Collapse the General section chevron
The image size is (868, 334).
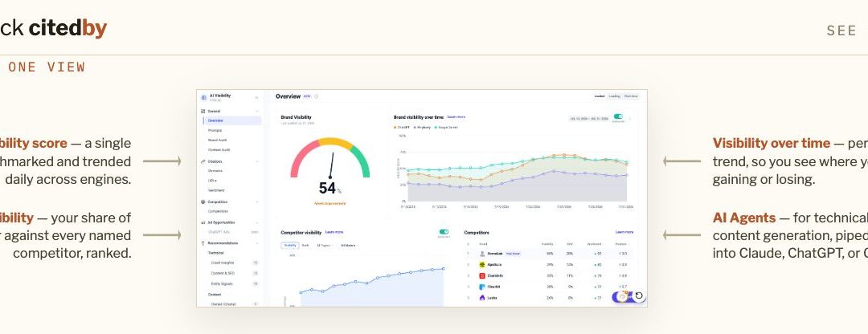coord(257,111)
